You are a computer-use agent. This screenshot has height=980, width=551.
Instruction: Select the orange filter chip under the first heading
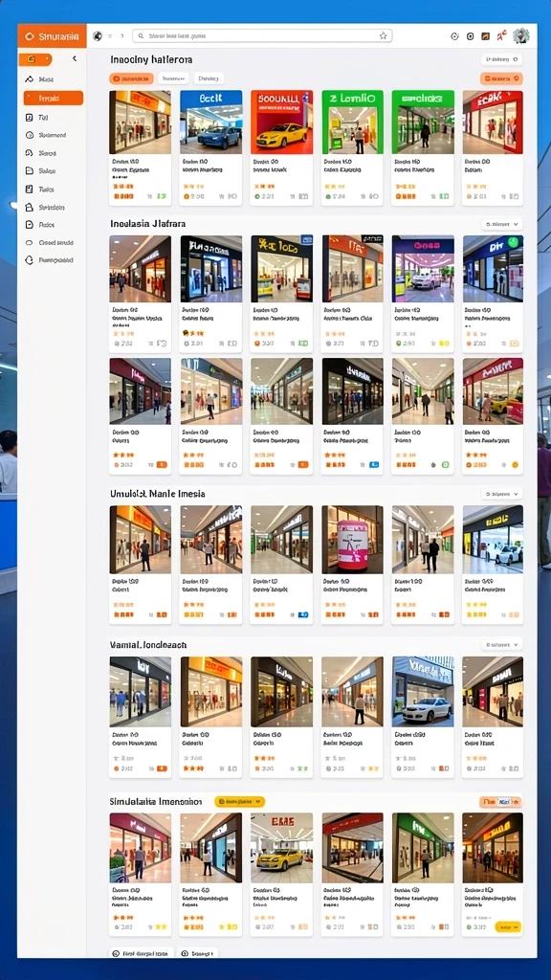131,78
